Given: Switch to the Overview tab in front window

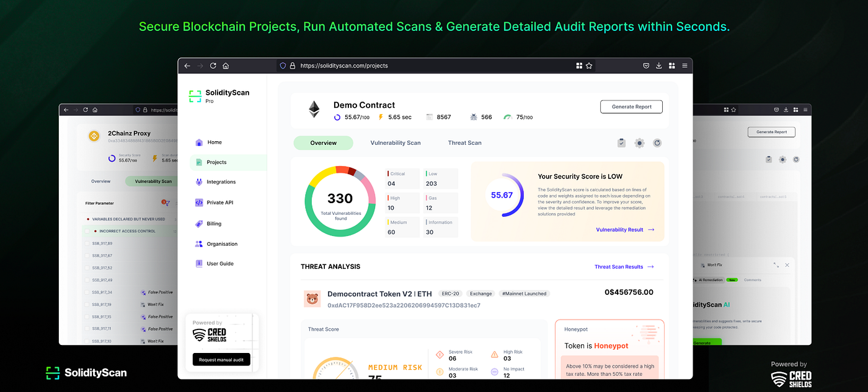Looking at the screenshot, I should 323,143.
